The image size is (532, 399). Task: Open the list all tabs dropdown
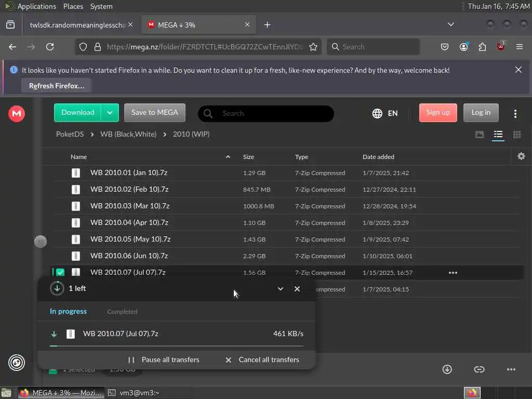(x=450, y=24)
